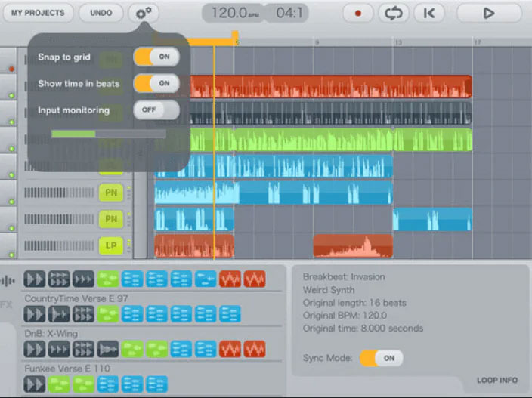Turn off Show time in beats switch
The height and width of the screenshot is (398, 532).
[156, 83]
